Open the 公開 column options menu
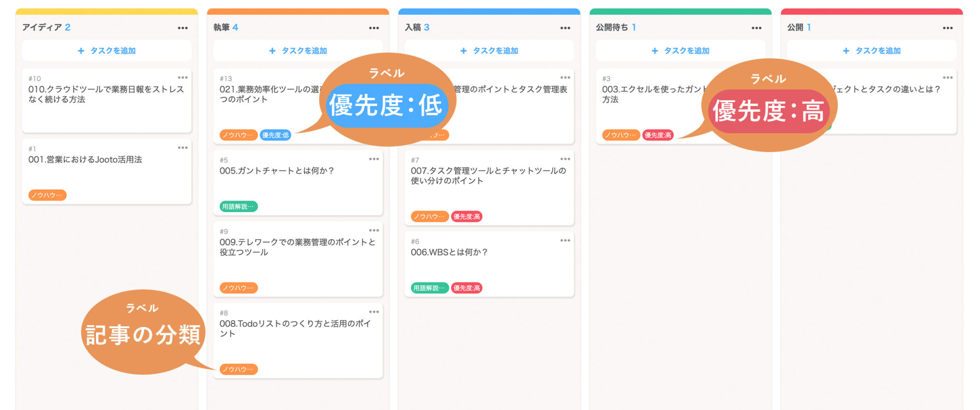The image size is (980, 410). 948,28
